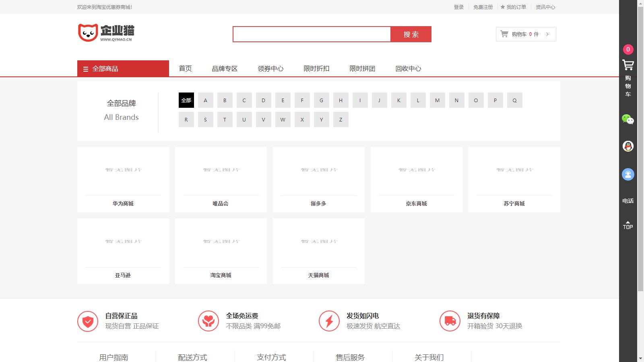The width and height of the screenshot is (644, 362).
Task: Open the customer service avatar icon
Action: pos(628,174)
